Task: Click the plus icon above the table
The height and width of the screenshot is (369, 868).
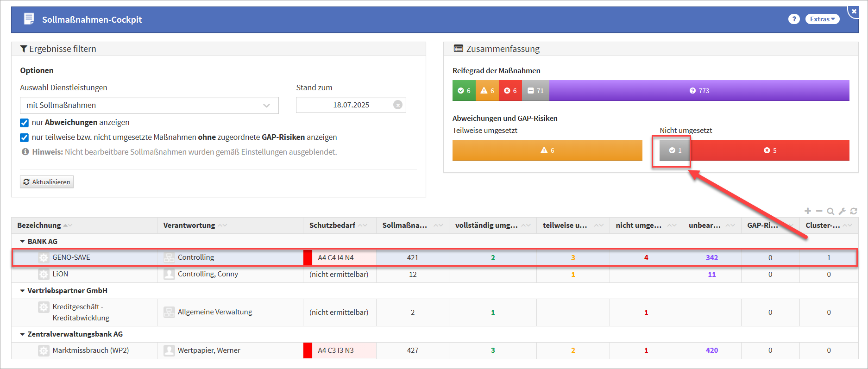Action: tap(808, 211)
